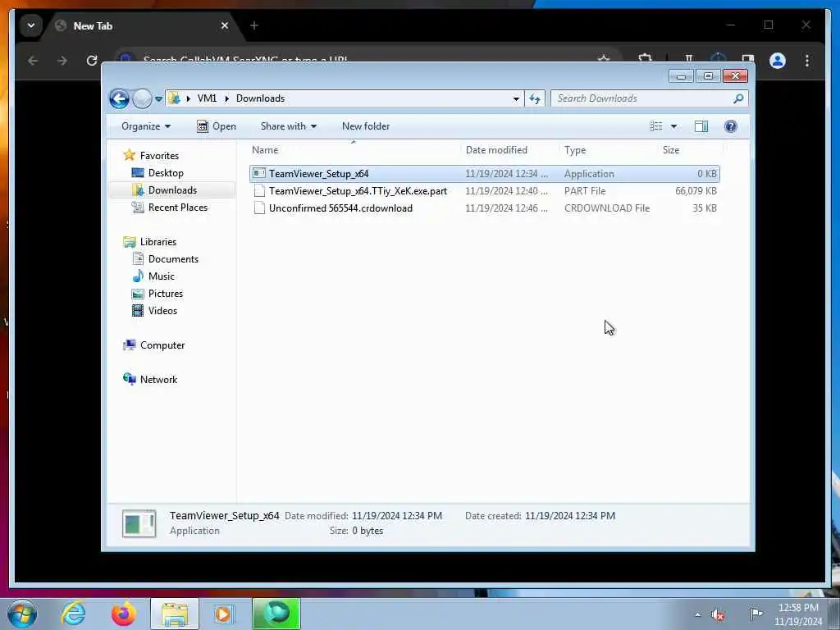Launch Firefox from the taskbar
Screen dimensions: 840x630
click(x=124, y=614)
